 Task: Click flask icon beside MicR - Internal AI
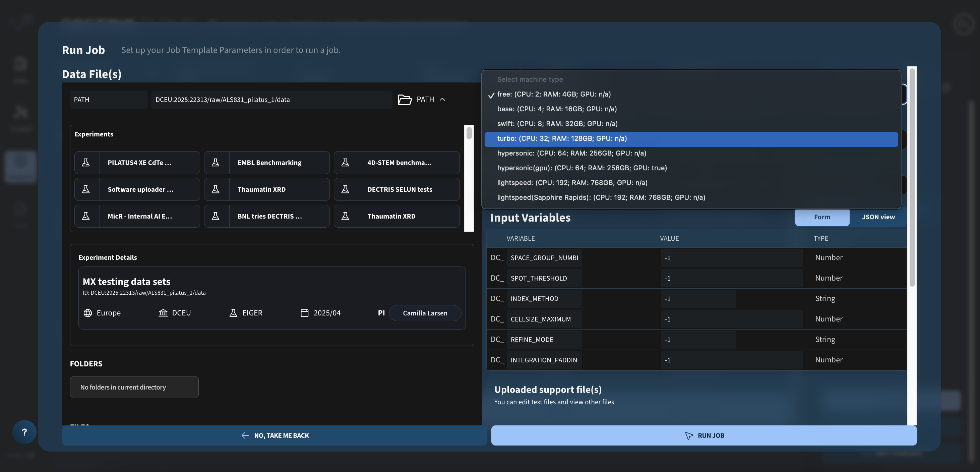tap(86, 216)
